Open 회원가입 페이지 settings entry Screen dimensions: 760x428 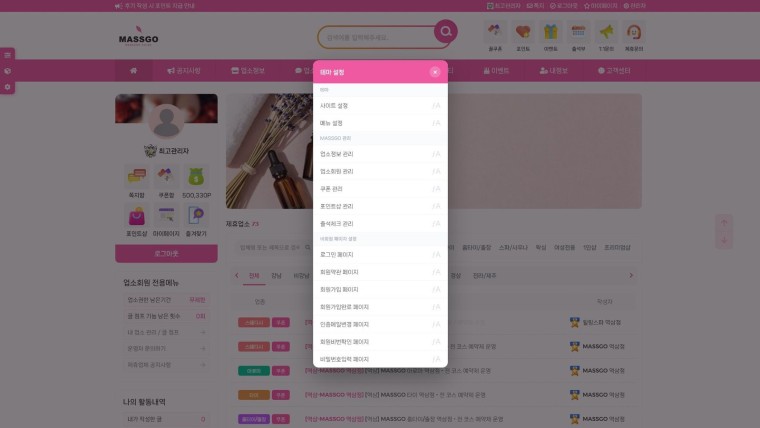(380, 290)
